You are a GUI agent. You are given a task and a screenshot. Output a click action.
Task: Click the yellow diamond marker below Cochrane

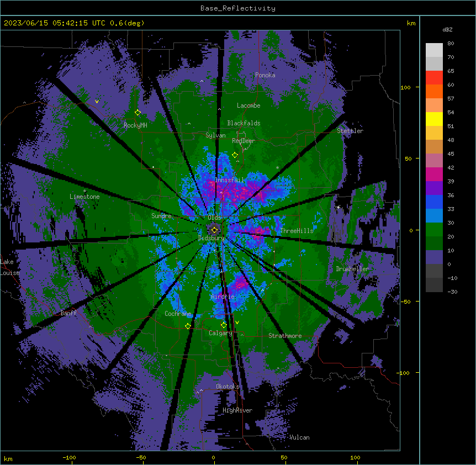coord(188,326)
